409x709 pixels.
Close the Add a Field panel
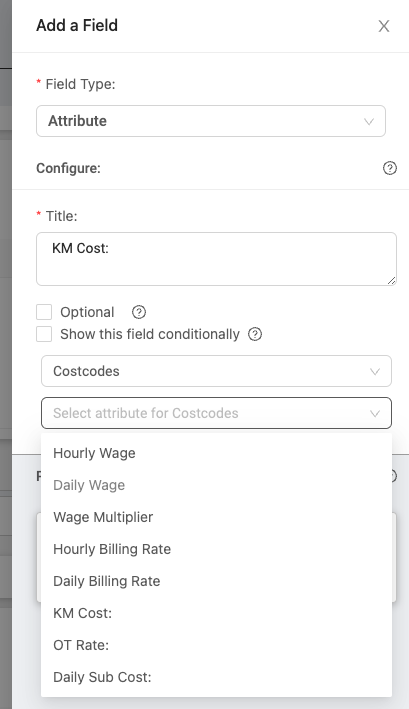[384, 26]
